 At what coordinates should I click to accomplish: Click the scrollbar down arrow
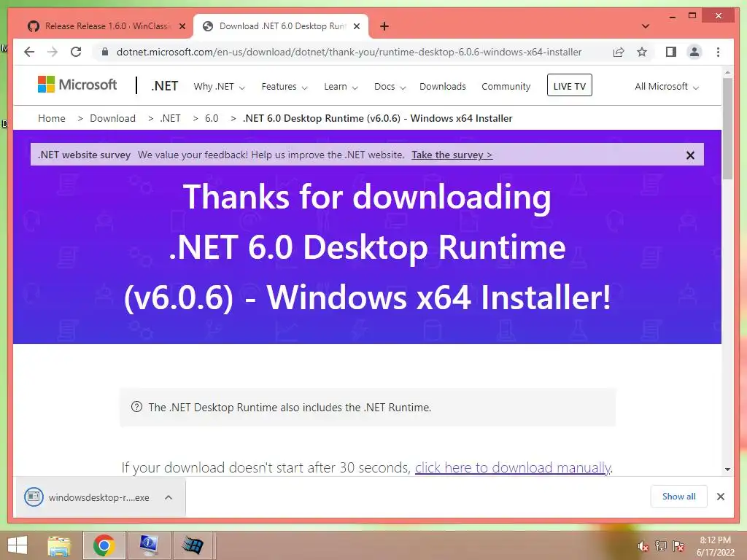point(727,470)
